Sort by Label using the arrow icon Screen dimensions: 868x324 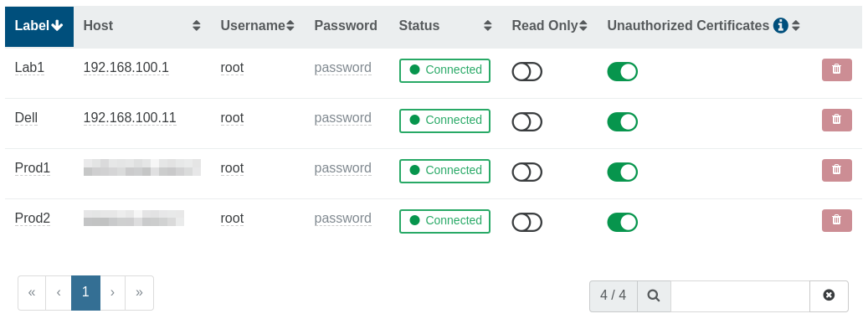pyautogui.click(x=57, y=25)
